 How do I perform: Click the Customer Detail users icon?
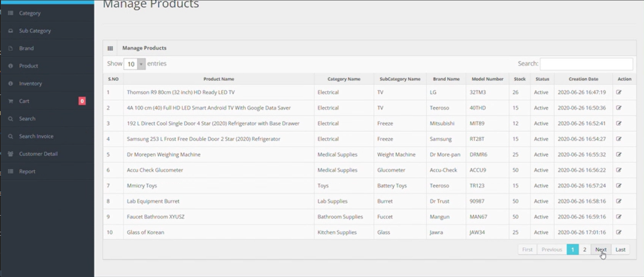[x=11, y=154]
